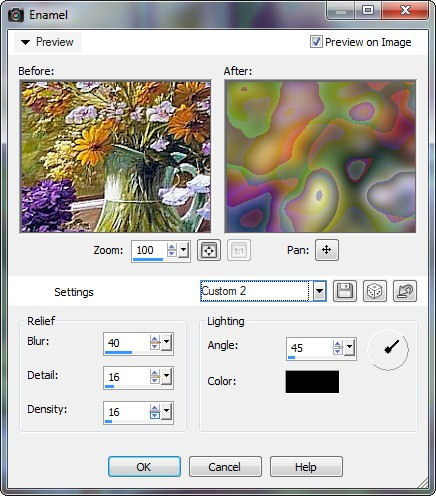
Task: Confirm with the OK button
Action: 144,467
